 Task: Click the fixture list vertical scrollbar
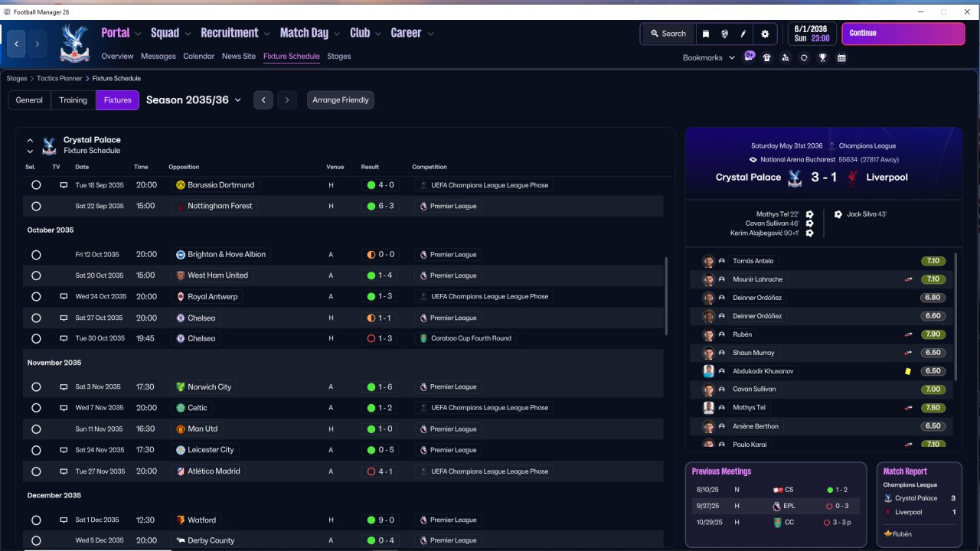point(666,295)
